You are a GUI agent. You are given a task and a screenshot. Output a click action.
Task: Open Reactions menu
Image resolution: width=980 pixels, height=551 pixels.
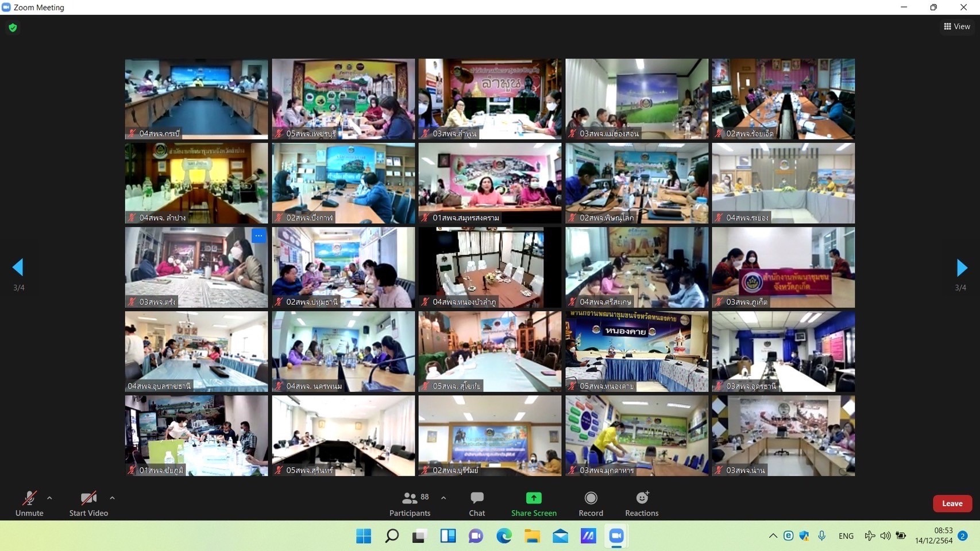[x=642, y=503]
